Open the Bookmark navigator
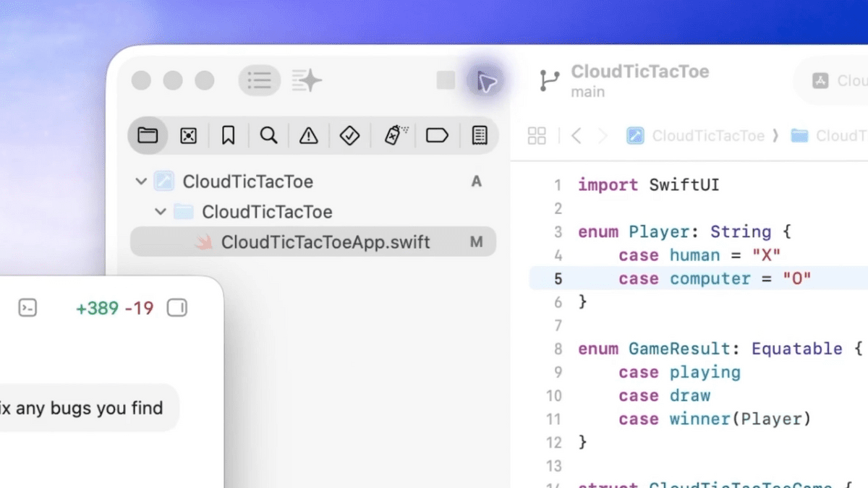 pos(229,135)
